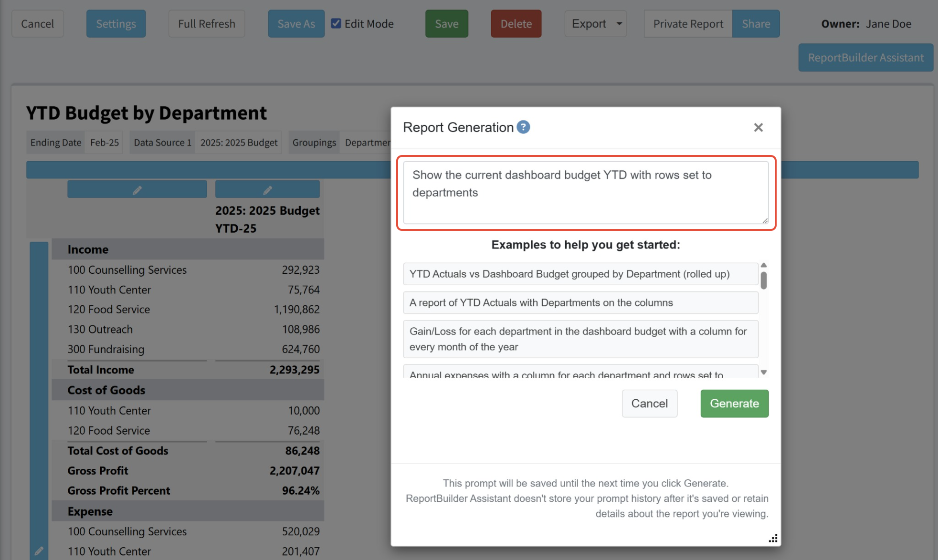Open the Export dropdown arrow
Viewport: 938px width, 560px height.
[x=619, y=23]
